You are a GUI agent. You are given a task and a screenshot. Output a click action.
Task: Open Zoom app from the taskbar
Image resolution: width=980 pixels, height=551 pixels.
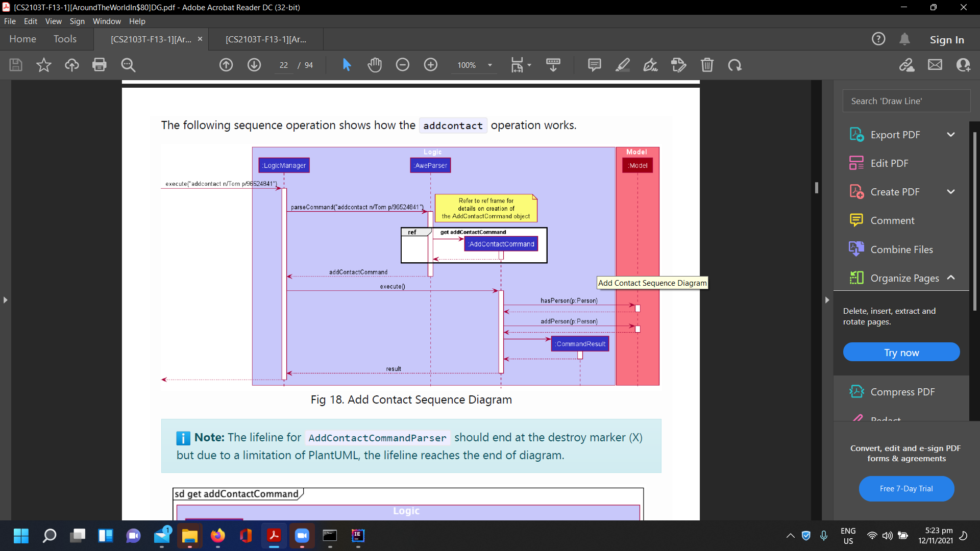(302, 536)
